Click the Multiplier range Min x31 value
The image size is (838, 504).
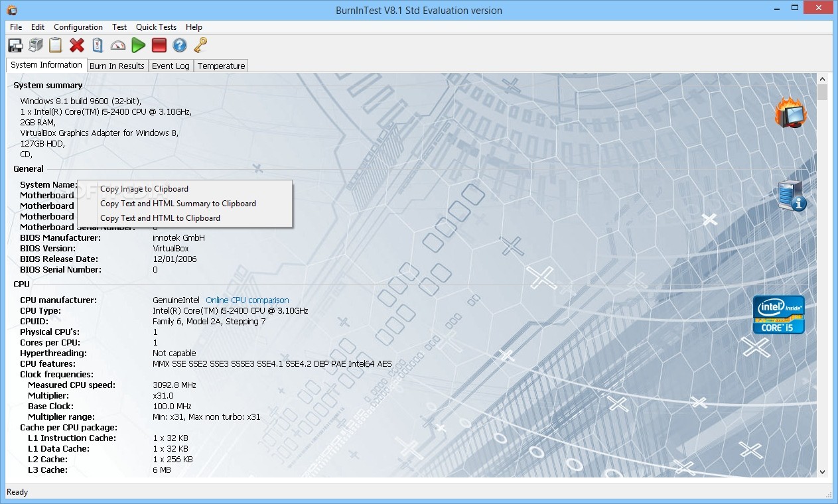click(x=206, y=417)
